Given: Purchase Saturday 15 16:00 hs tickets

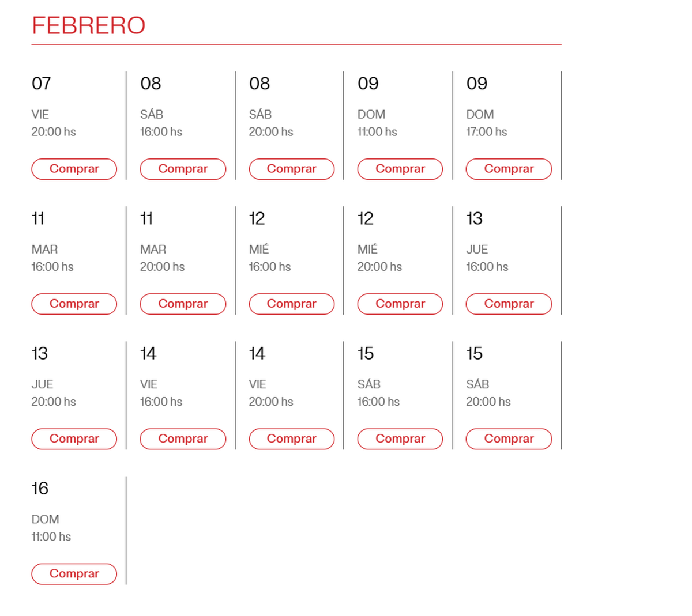Looking at the screenshot, I should pos(400,439).
